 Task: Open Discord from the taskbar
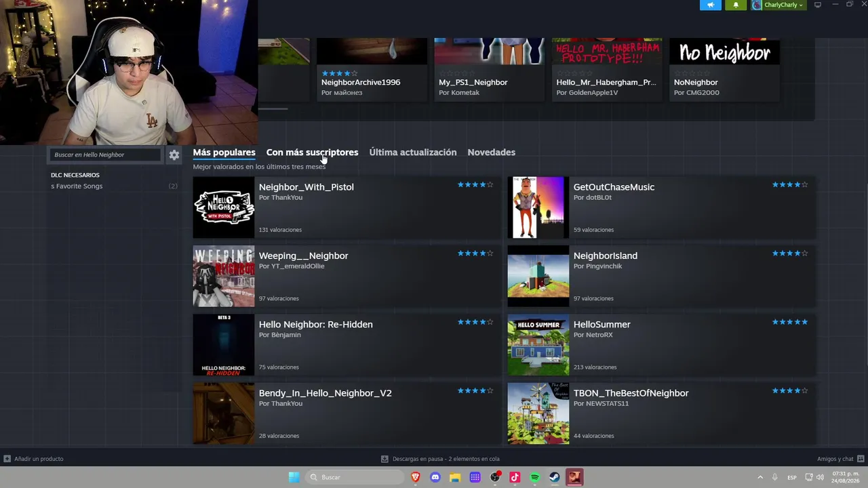coord(435,477)
